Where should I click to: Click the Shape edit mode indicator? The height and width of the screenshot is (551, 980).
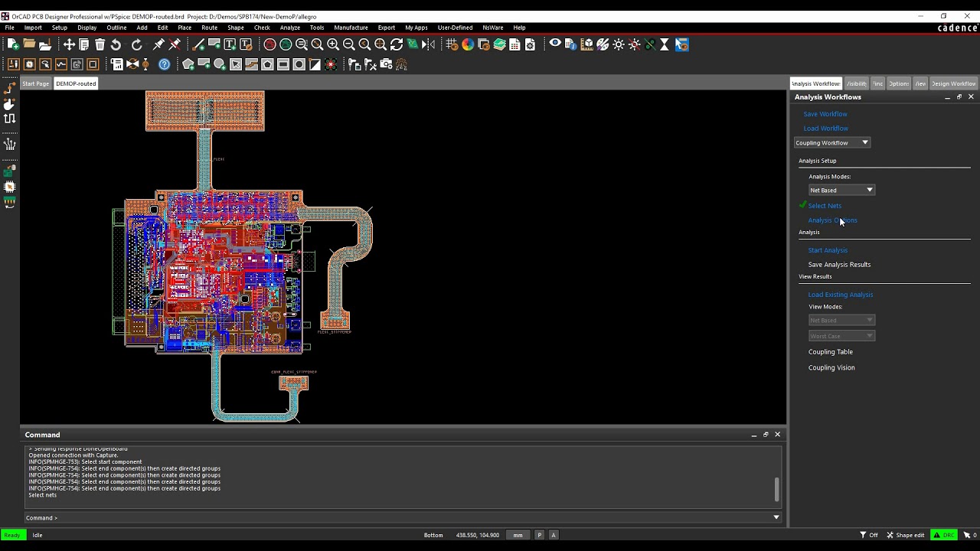click(905, 535)
